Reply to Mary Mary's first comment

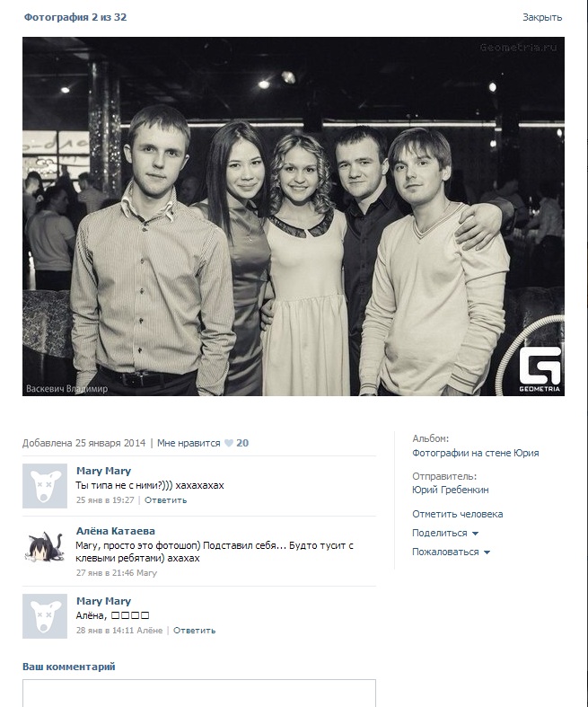165,500
